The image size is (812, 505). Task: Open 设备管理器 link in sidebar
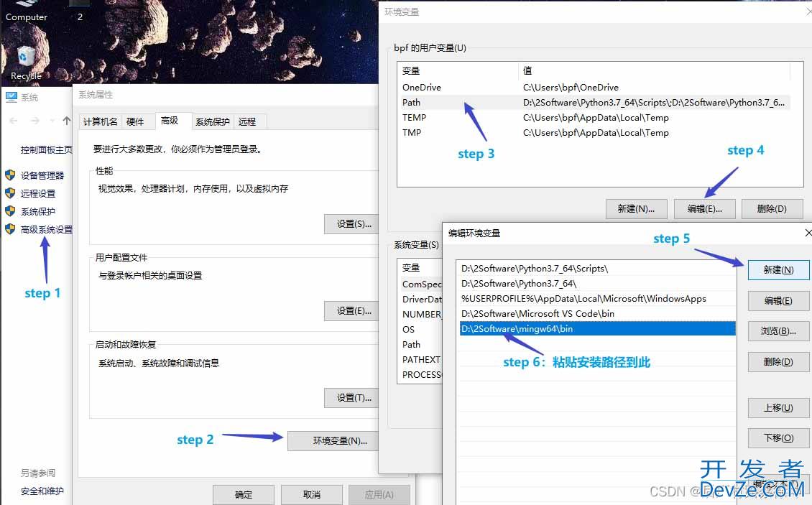[x=42, y=175]
